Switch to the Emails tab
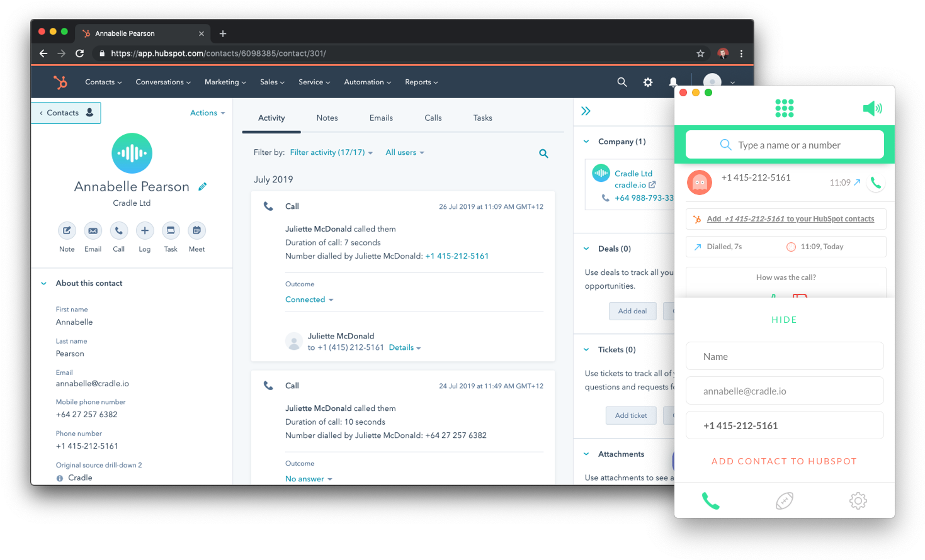 (381, 118)
